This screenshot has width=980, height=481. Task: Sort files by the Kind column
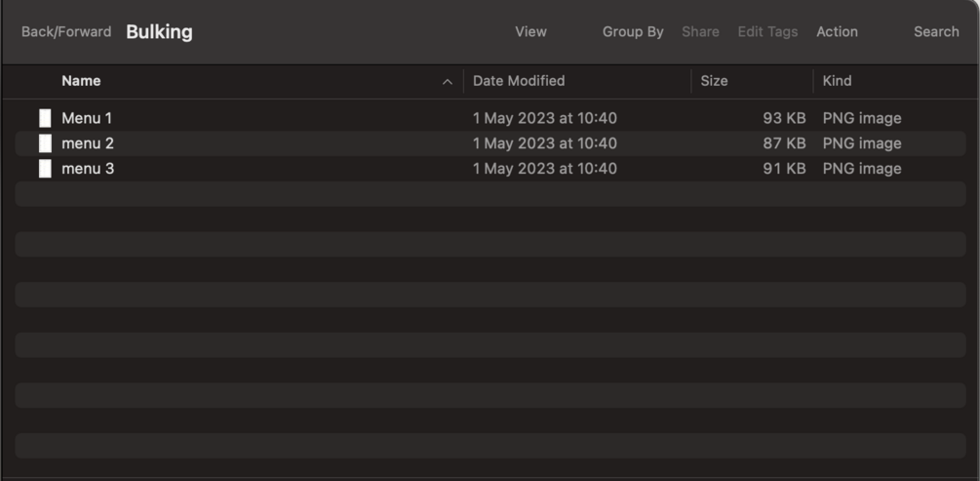837,81
